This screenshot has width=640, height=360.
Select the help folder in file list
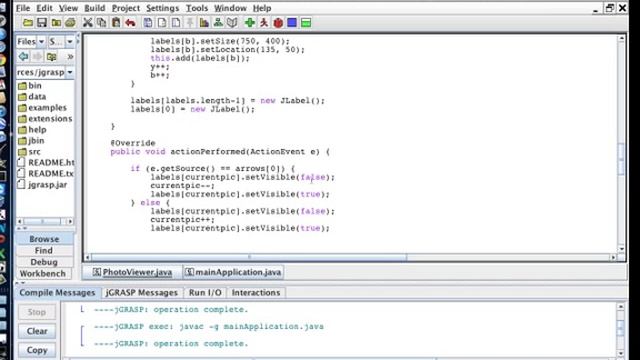32,130
